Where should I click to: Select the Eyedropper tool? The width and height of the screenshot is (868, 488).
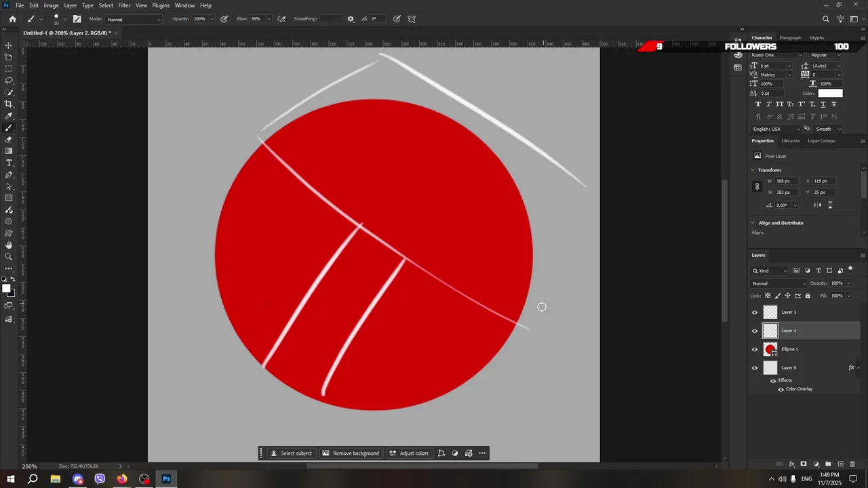tap(9, 116)
